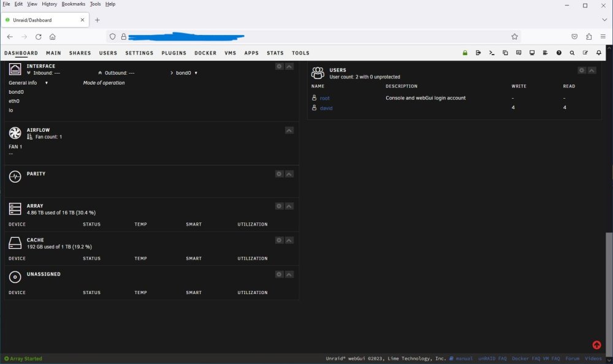Go to the Main tab

[53, 53]
